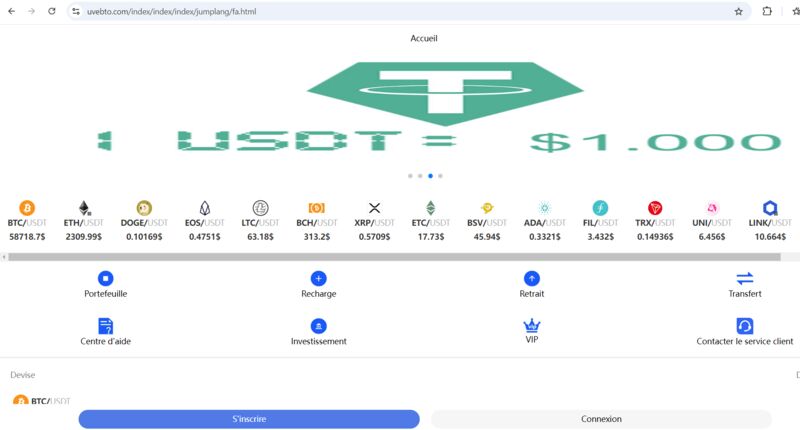Viewport: 800px width, 430px height.
Task: Click the browser forward arrow
Action: pyautogui.click(x=32, y=11)
